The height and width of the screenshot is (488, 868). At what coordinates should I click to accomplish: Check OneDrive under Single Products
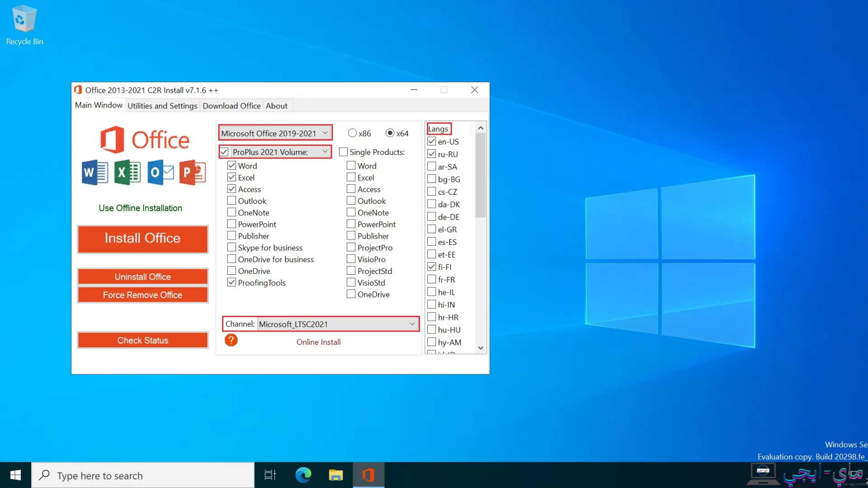click(x=351, y=294)
